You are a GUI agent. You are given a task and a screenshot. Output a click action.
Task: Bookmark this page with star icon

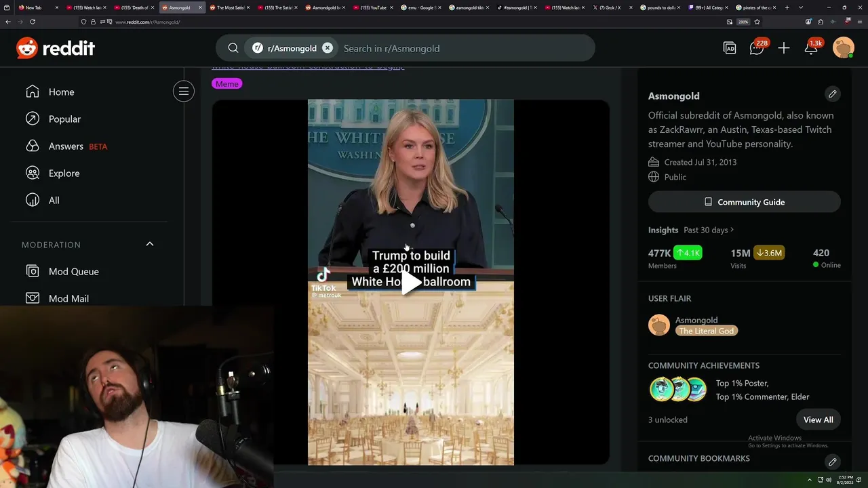[757, 22]
